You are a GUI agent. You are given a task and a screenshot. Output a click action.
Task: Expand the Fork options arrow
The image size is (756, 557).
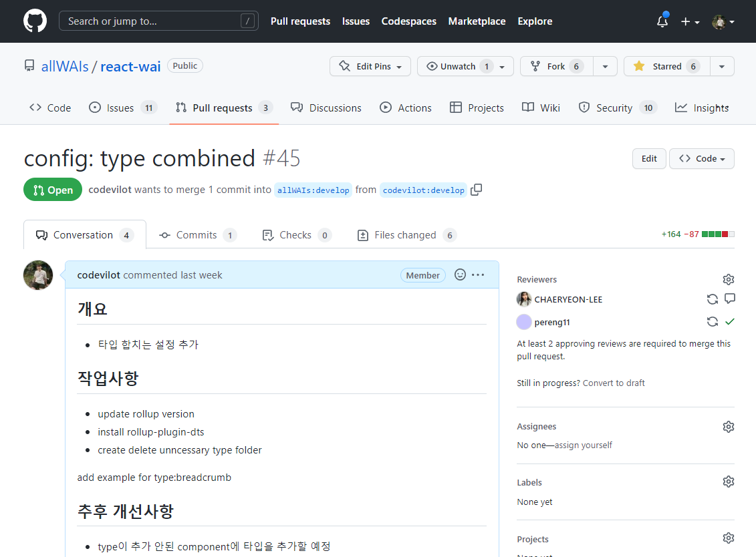(x=605, y=67)
